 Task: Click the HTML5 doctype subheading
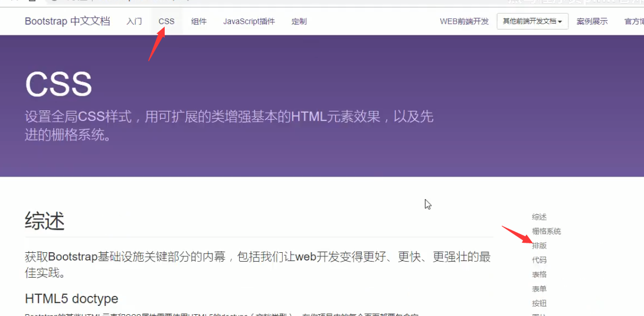(71, 298)
